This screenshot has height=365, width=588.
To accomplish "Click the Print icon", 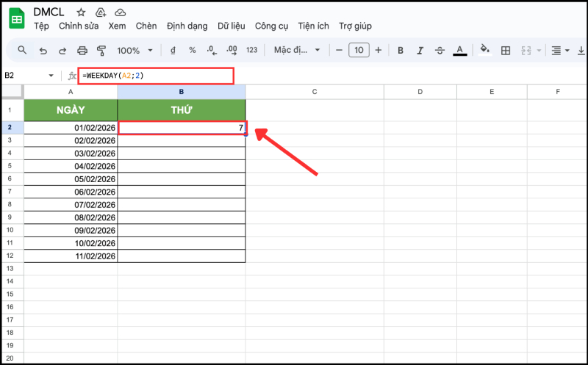I will [x=82, y=51].
